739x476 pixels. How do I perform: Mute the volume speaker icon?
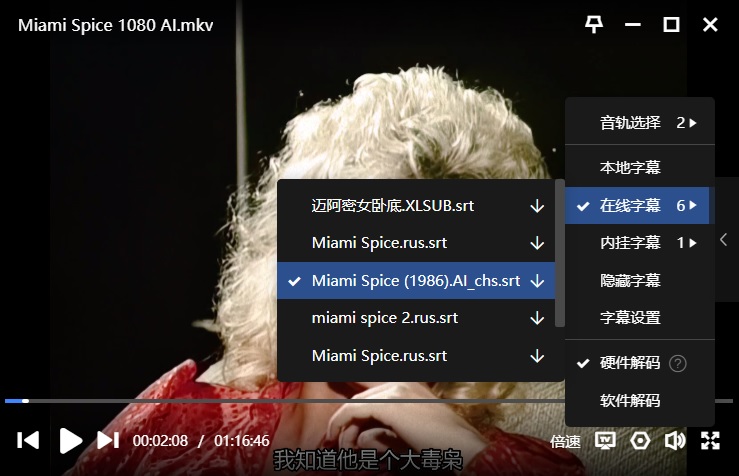click(x=675, y=440)
